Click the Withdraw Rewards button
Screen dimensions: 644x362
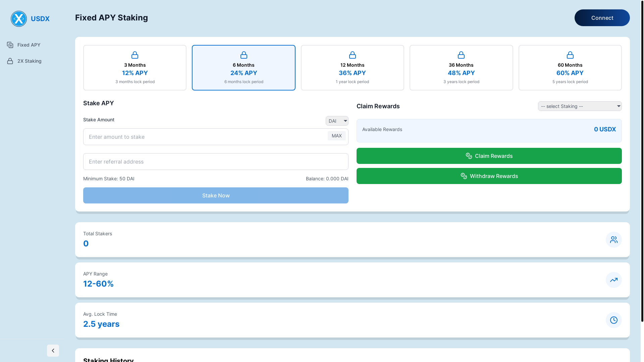tap(489, 176)
